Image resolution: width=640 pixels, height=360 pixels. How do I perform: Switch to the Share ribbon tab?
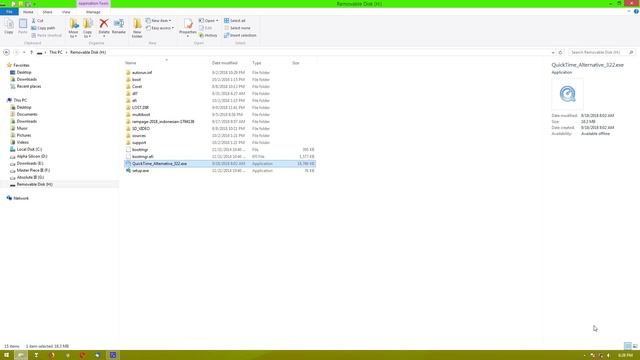click(47, 12)
